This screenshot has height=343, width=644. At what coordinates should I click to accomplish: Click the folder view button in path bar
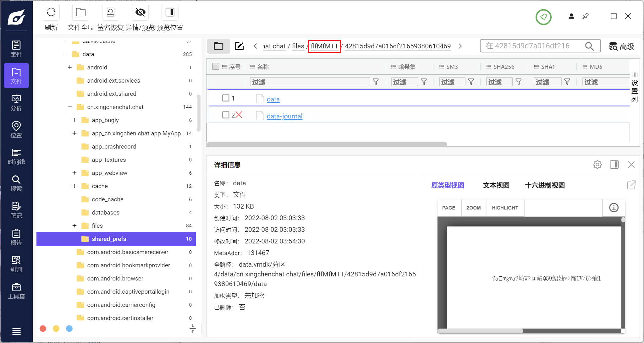point(218,46)
